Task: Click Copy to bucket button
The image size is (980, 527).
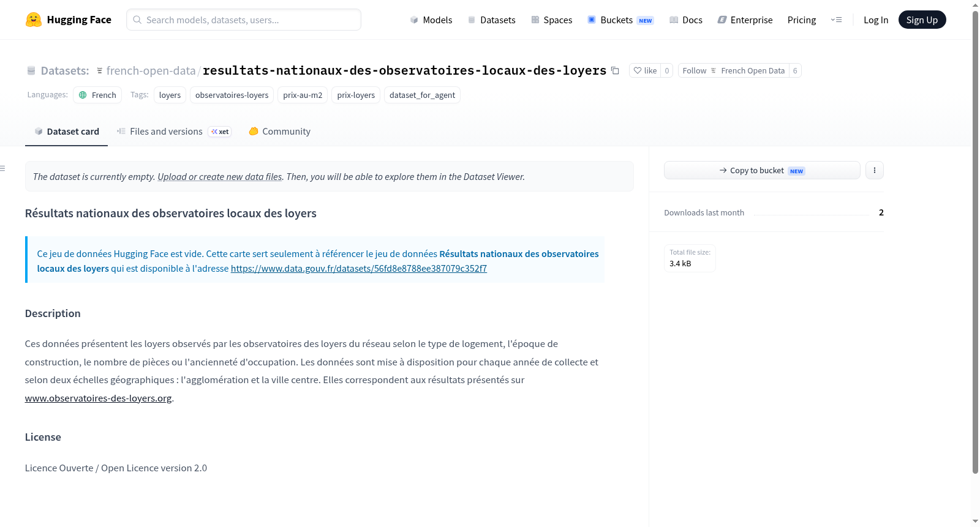Action: pos(762,170)
